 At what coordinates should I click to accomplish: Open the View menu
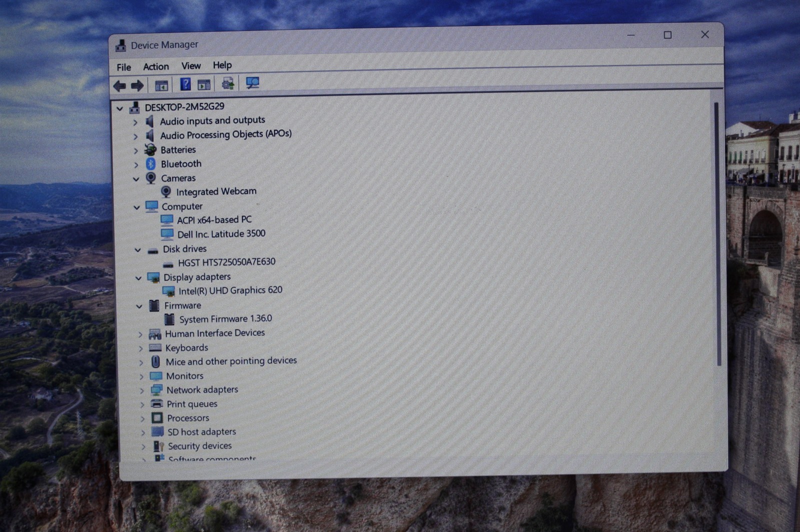191,65
